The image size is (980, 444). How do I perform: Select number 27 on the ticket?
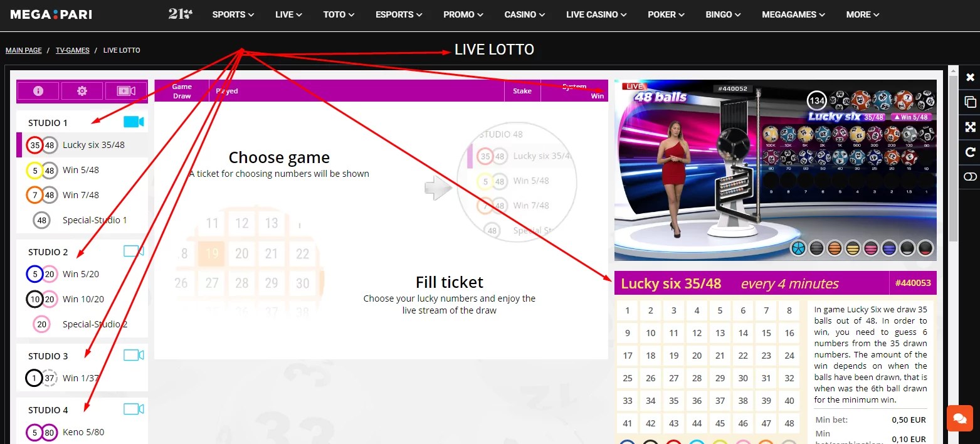point(674,378)
